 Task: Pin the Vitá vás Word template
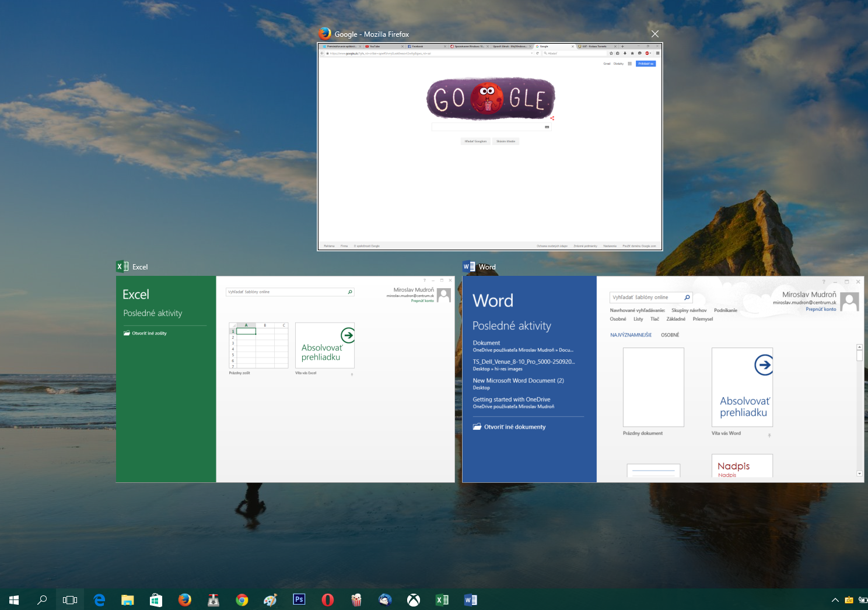pyautogui.click(x=769, y=435)
